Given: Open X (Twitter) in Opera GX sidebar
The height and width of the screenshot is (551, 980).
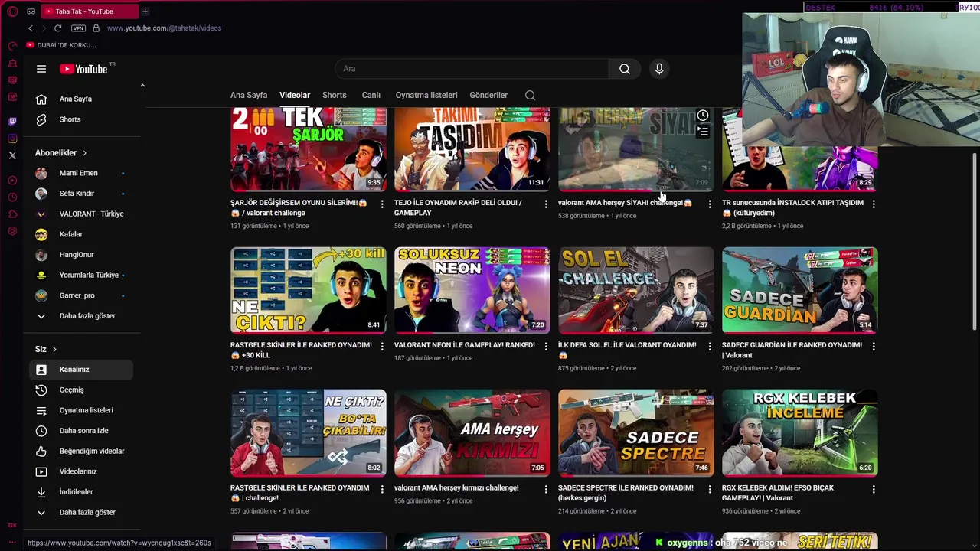Looking at the screenshot, I should pos(12,155).
